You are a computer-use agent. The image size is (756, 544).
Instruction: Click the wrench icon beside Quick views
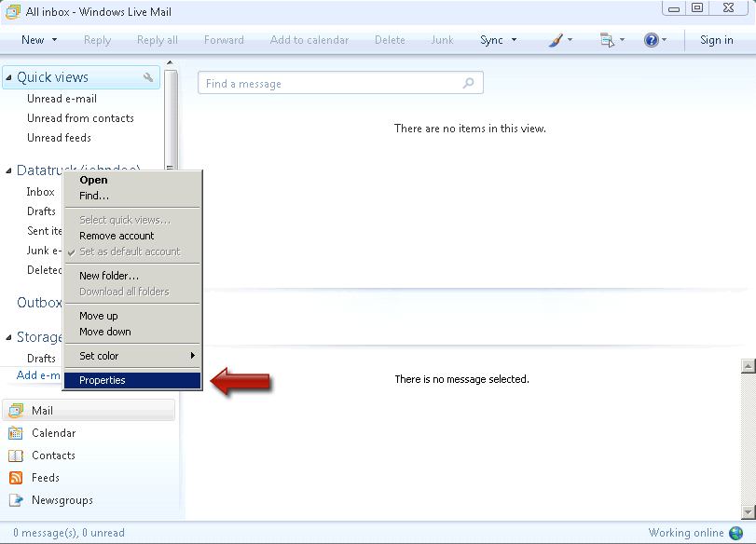148,77
